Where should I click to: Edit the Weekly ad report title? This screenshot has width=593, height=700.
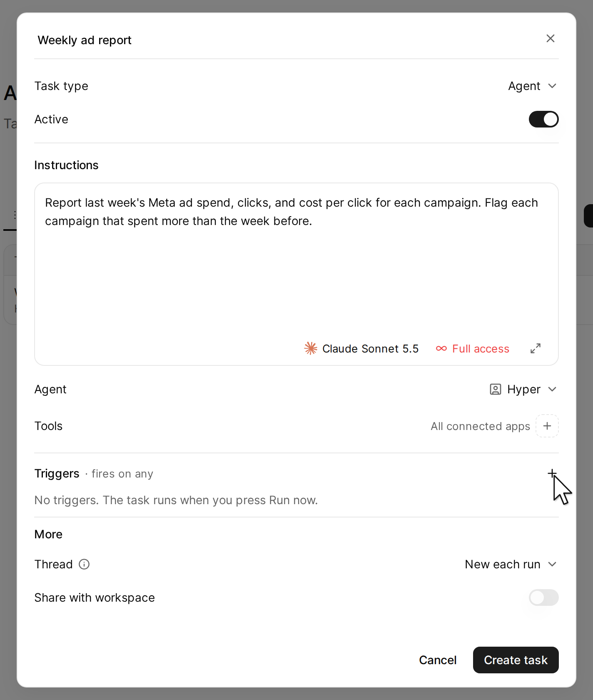85,40
